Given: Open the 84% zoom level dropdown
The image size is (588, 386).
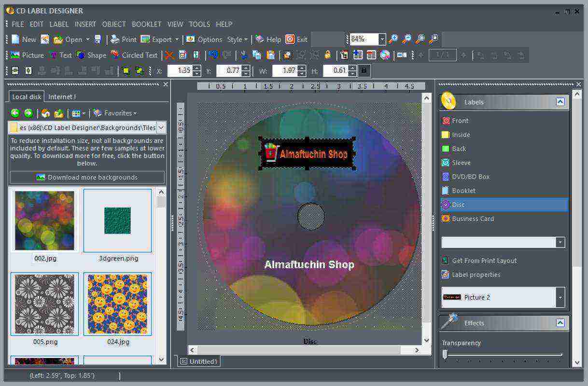Looking at the screenshot, I should pos(382,39).
